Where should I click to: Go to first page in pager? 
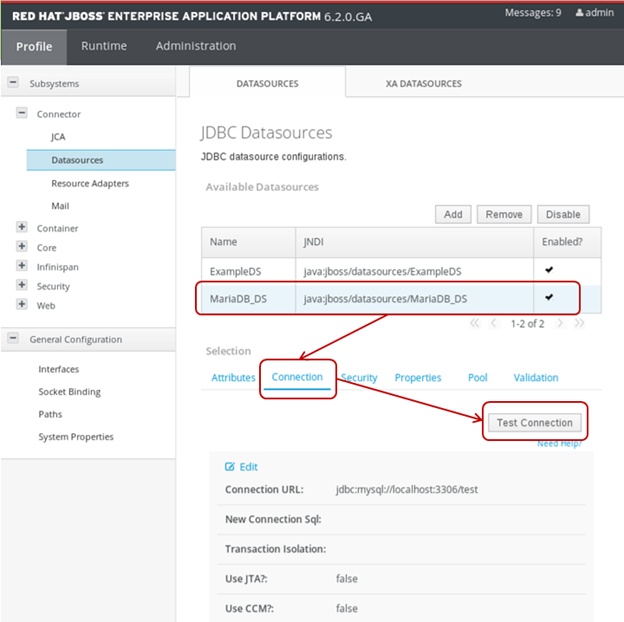474,323
